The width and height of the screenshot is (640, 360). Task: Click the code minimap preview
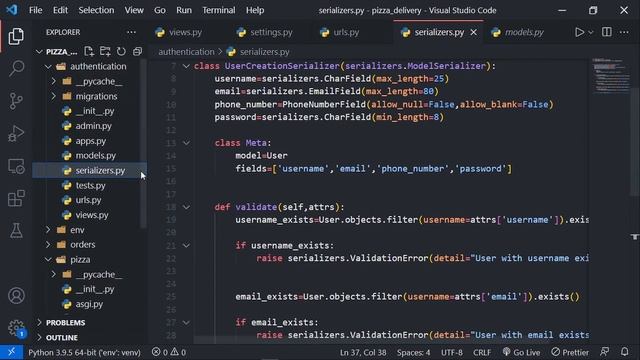click(x=611, y=76)
